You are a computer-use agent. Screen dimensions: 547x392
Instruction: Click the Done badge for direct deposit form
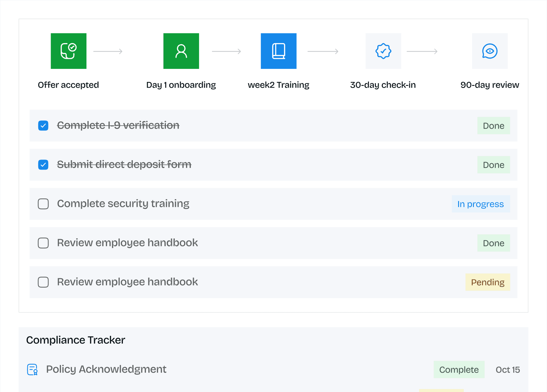pyautogui.click(x=494, y=165)
